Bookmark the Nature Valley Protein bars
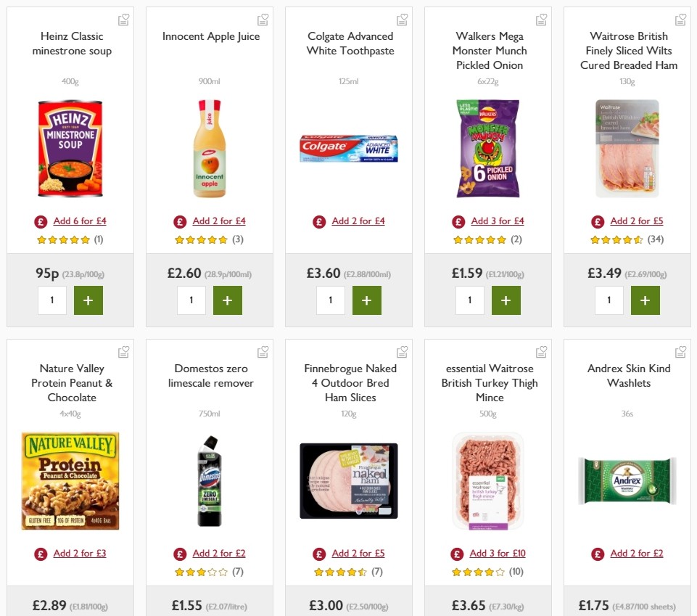Image resolution: width=697 pixels, height=616 pixels. coord(123,351)
